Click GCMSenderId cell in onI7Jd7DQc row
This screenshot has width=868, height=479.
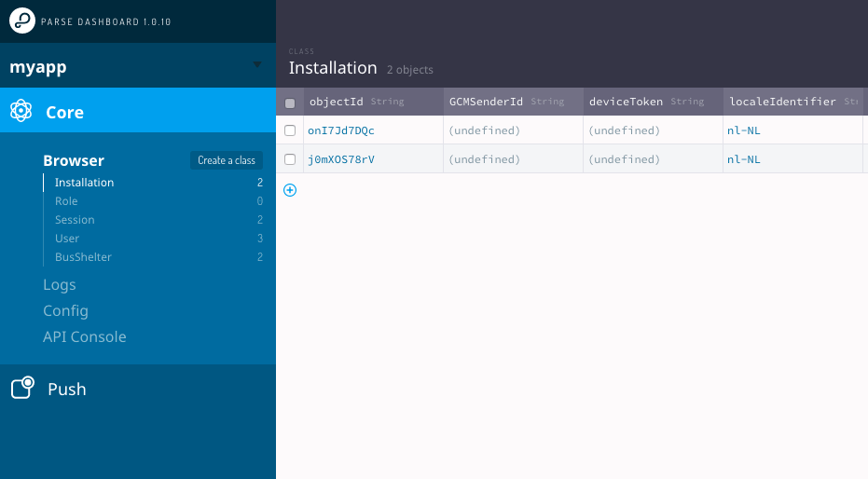513,130
